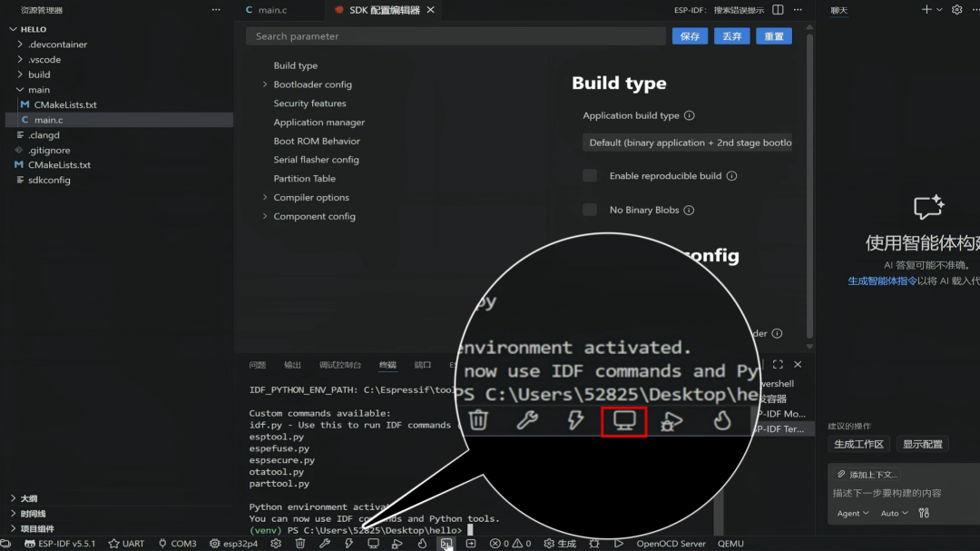Expand Component config section
The width and height of the screenshot is (980, 551).
[x=265, y=216]
